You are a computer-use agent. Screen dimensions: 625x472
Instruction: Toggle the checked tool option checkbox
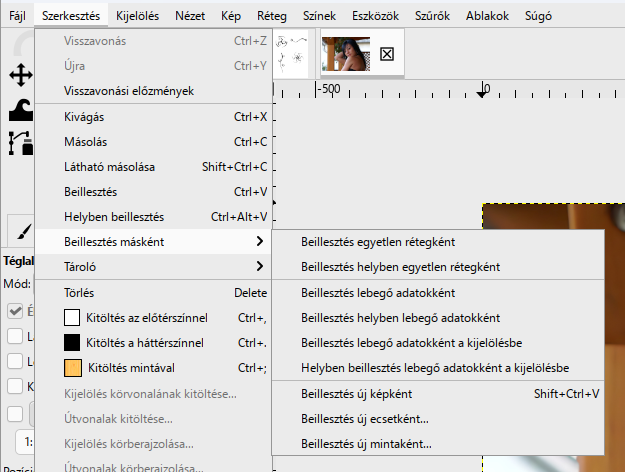click(15, 311)
